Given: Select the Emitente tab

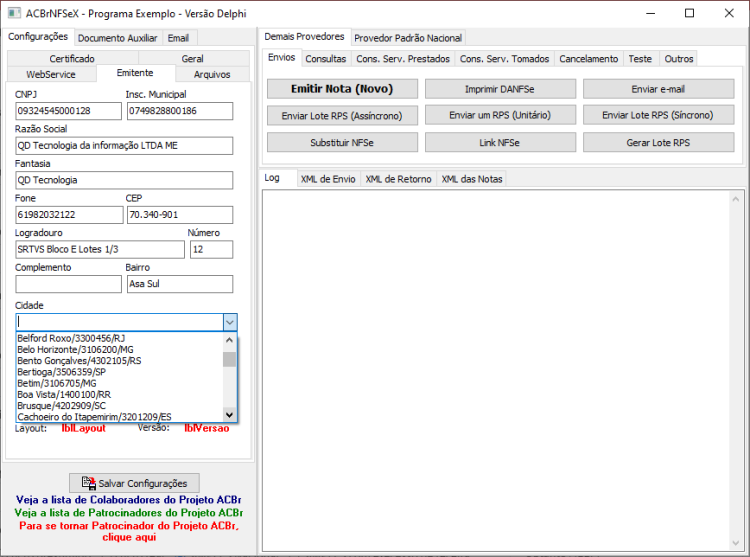Looking at the screenshot, I should (135, 73).
